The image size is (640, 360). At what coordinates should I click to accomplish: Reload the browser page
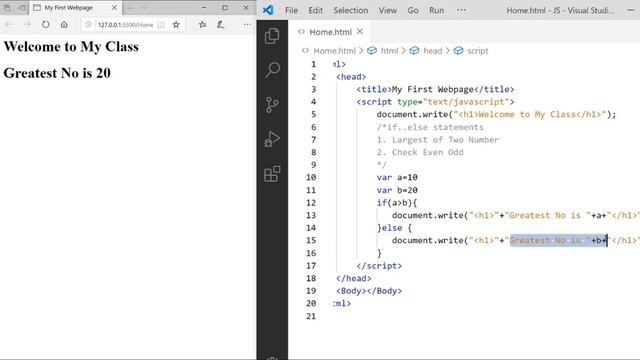[x=45, y=24]
